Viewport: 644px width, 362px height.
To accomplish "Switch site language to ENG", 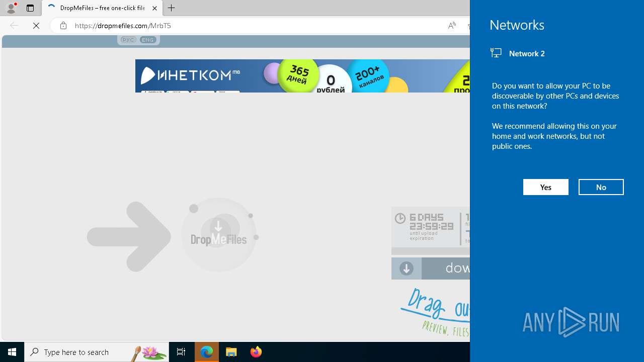I will tap(148, 40).
